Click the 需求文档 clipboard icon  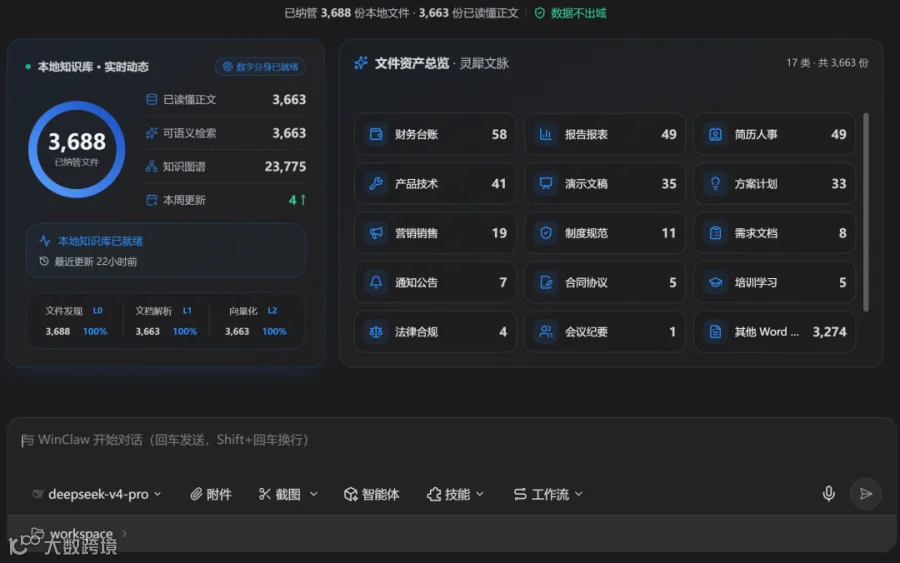coord(715,233)
